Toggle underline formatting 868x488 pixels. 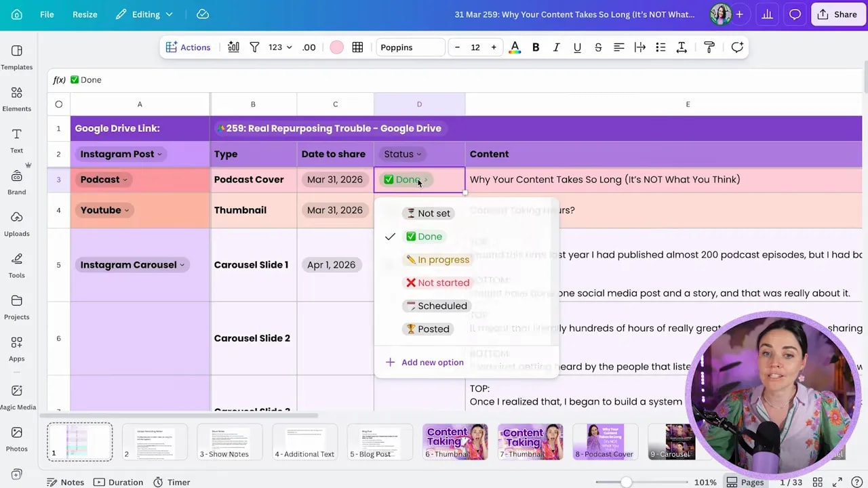pos(577,47)
